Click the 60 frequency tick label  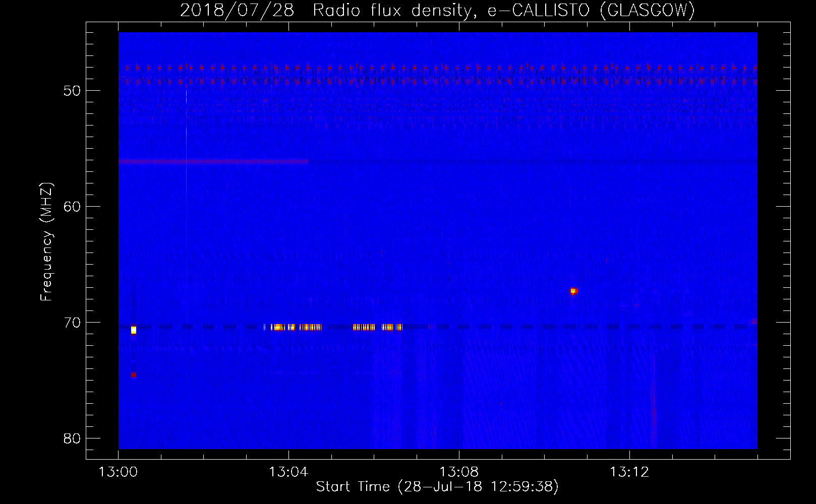[73, 207]
